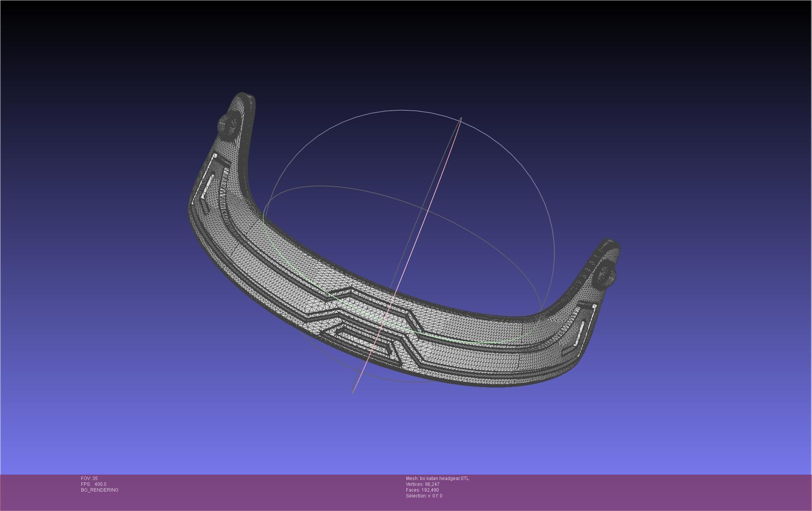
Task: Click the Selection: v: 0 f: 0 text
Action: coord(424,496)
